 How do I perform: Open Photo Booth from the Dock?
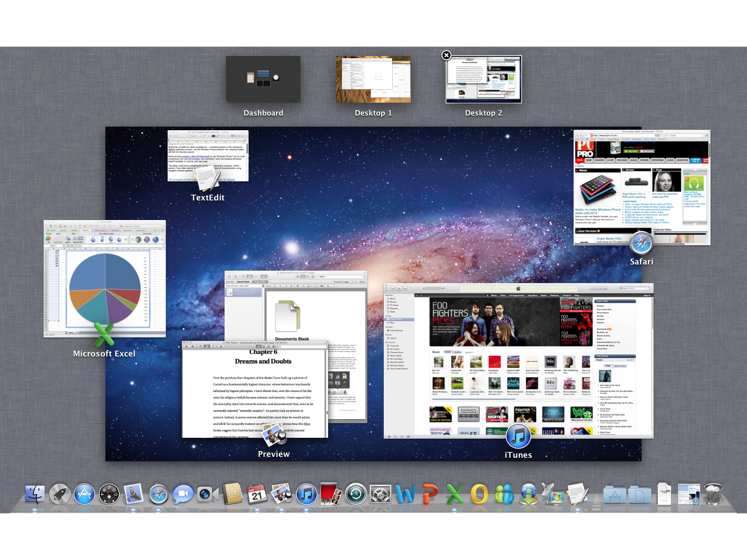(331, 494)
